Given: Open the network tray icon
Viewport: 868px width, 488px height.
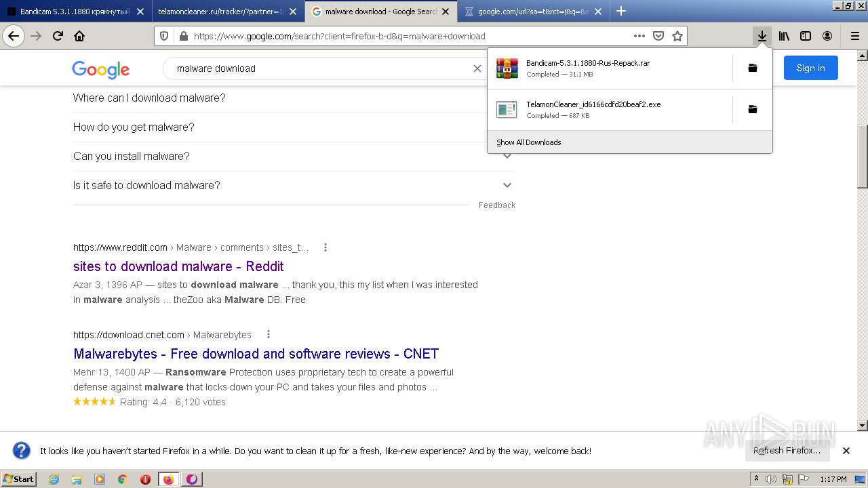Looking at the screenshot, I should tap(787, 479).
